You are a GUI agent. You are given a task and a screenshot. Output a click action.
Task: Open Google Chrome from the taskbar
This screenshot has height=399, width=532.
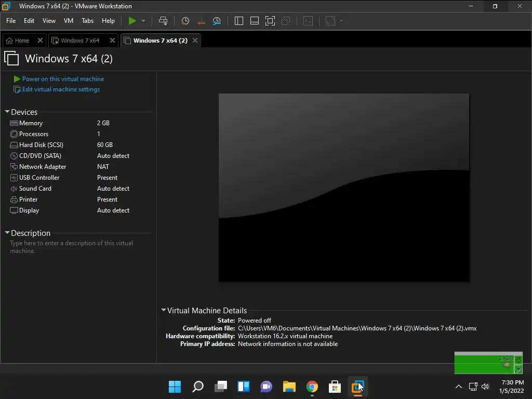coord(312,387)
